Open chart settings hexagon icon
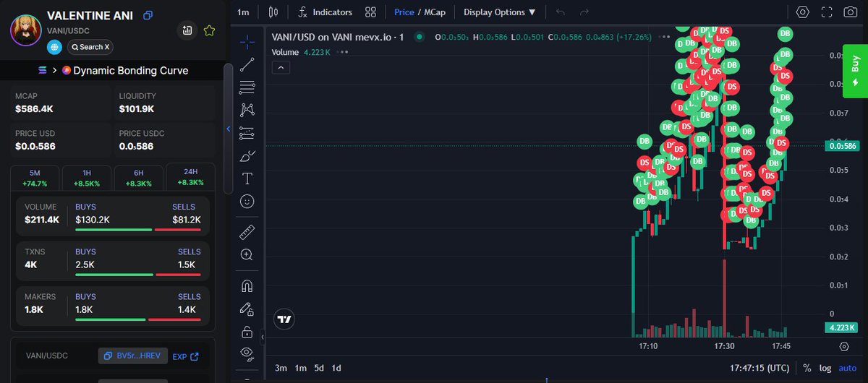Image resolution: width=868 pixels, height=383 pixels. click(x=802, y=12)
